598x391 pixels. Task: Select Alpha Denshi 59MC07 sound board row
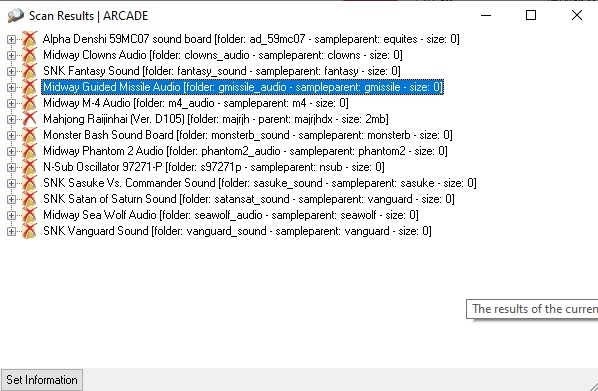click(251, 39)
